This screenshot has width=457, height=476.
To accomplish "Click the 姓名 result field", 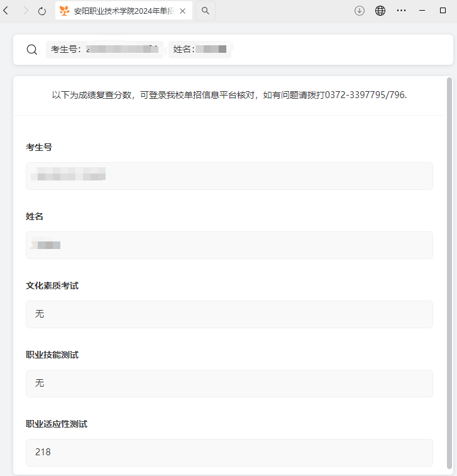I will pyautogui.click(x=229, y=245).
